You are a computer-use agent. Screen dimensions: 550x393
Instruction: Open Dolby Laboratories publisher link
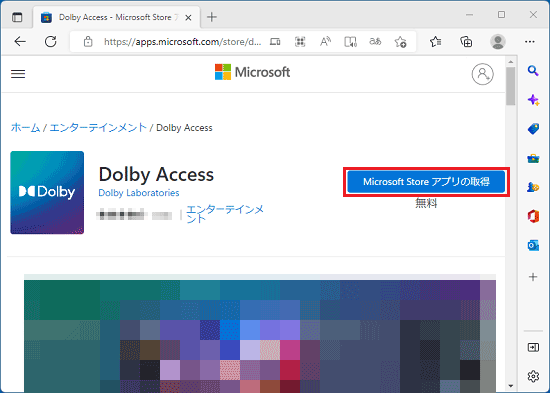click(139, 193)
